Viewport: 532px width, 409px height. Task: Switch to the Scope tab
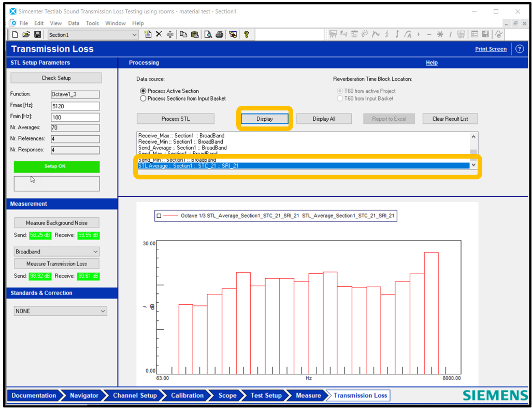[227, 396]
